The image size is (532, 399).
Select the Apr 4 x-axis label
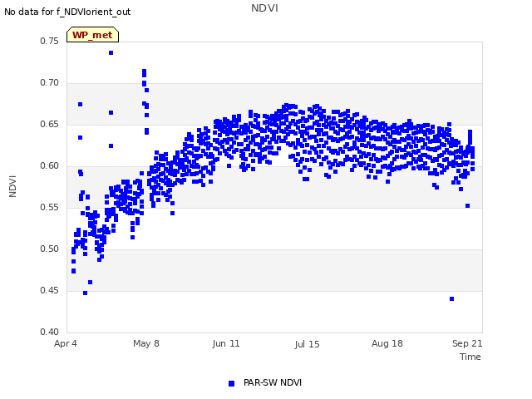point(66,343)
